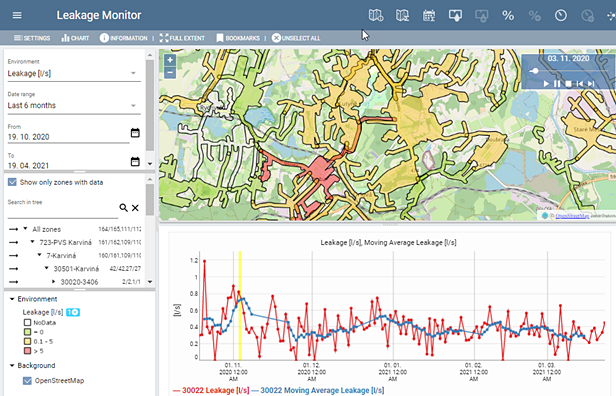Open the Date range Last 6 months dropdown
The image size is (616, 396).
74,105
